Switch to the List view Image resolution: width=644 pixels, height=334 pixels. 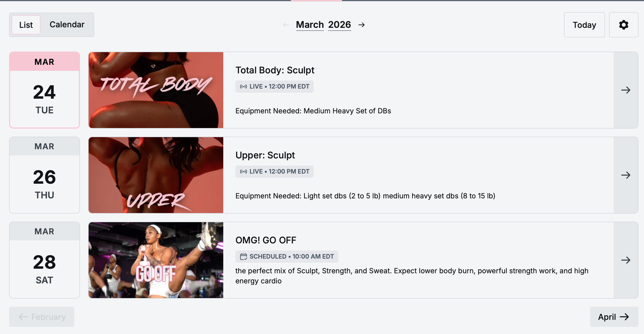pyautogui.click(x=26, y=25)
